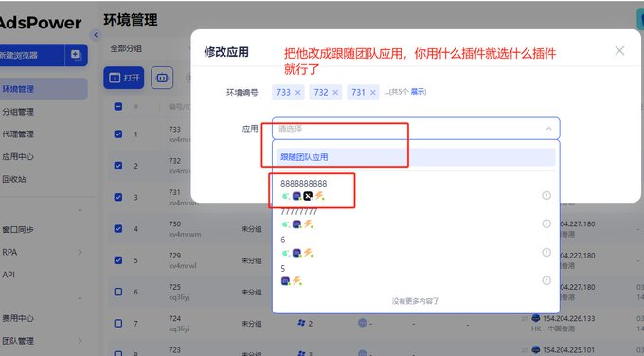Remove environment tag 733 via its x icon
Viewport: 644px width, 356px height.
(x=297, y=93)
